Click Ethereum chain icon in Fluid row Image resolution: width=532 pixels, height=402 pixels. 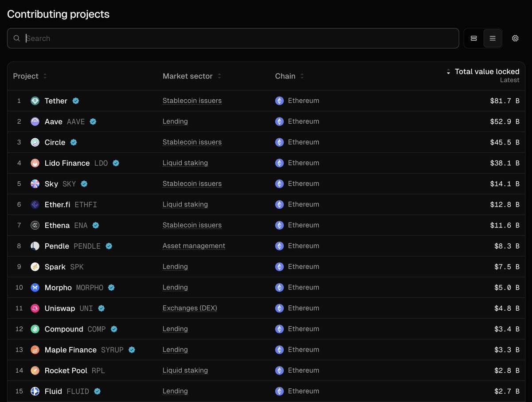[x=279, y=391]
